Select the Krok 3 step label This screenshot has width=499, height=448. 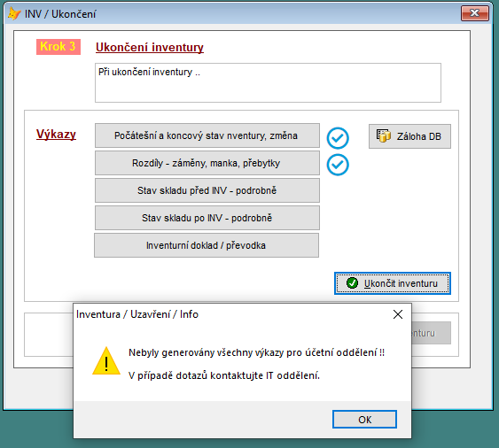pyautogui.click(x=58, y=47)
